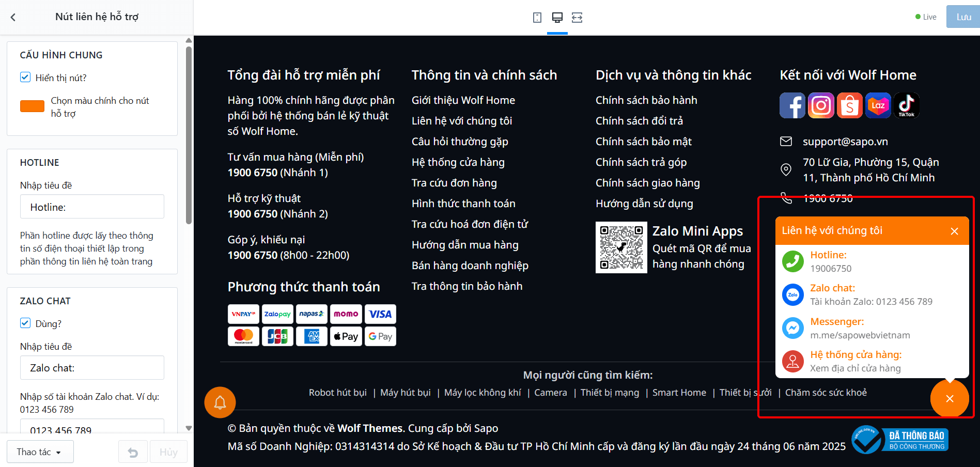The height and width of the screenshot is (467, 980).
Task: Click the sidebar scroll down arrow
Action: 189,428
